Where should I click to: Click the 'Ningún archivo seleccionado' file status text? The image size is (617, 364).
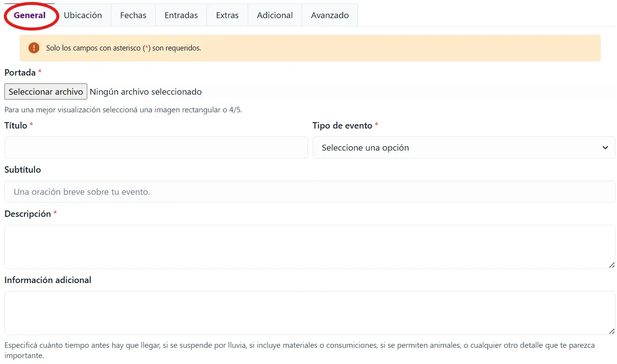146,92
